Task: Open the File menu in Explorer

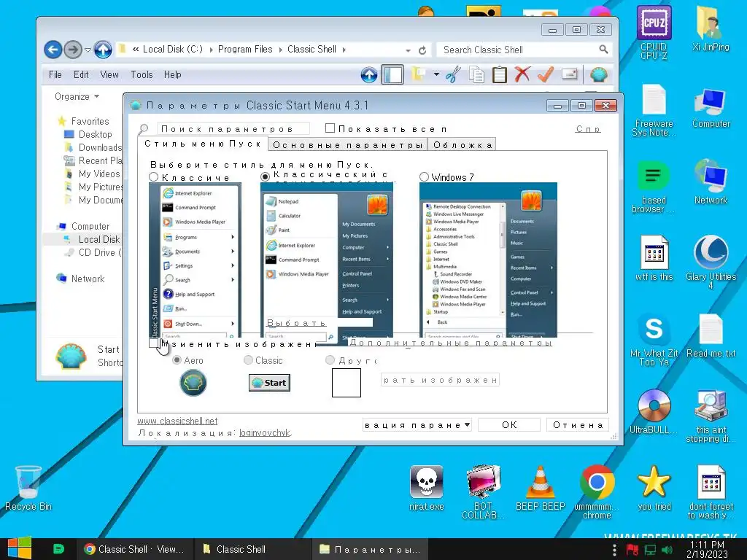Action: pos(55,75)
